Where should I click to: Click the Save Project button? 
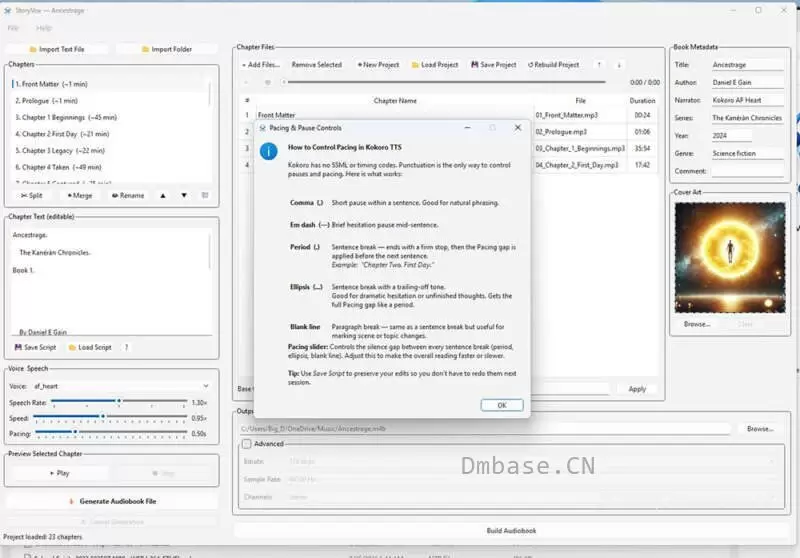[x=493, y=65]
